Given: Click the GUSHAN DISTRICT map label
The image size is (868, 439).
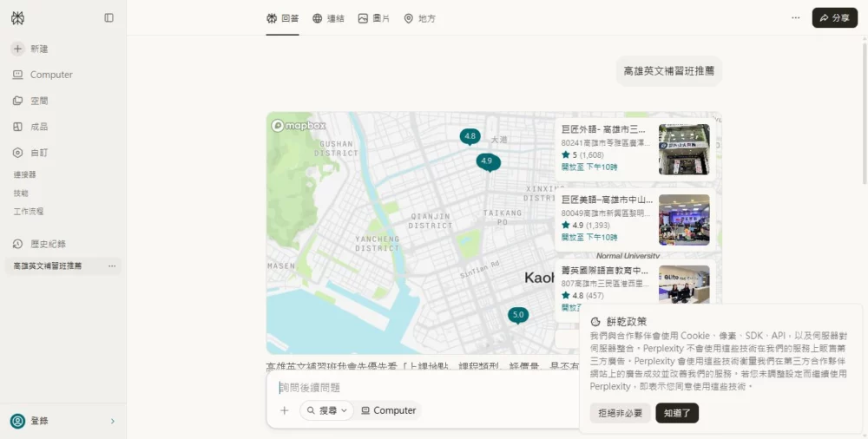Looking at the screenshot, I should [336, 148].
